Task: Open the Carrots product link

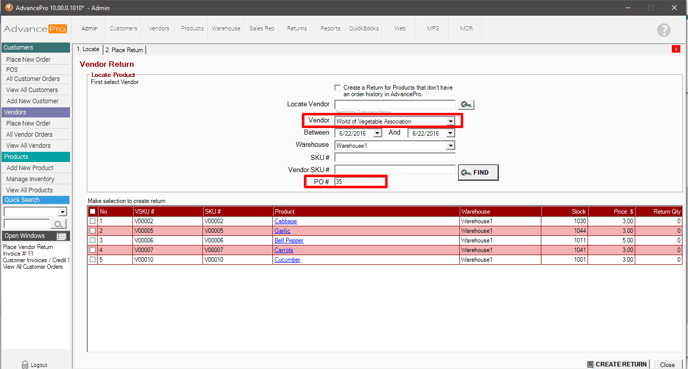Action: coord(284,250)
